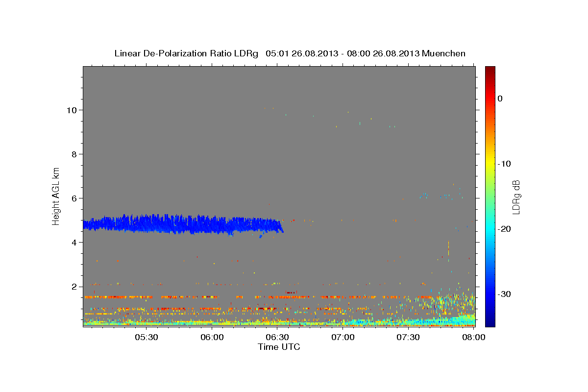
Task: Click the colorbar value '-30'
Action: (504, 294)
